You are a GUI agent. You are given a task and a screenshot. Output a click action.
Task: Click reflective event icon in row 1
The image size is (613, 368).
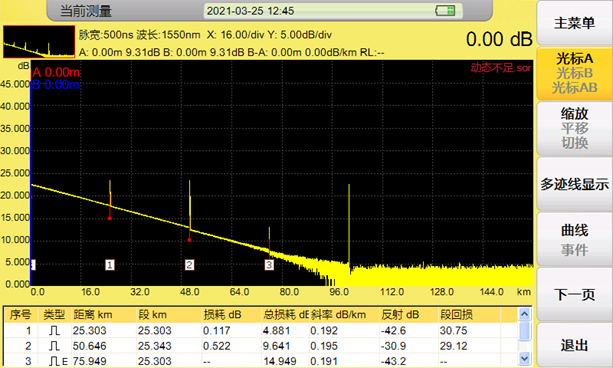54,331
